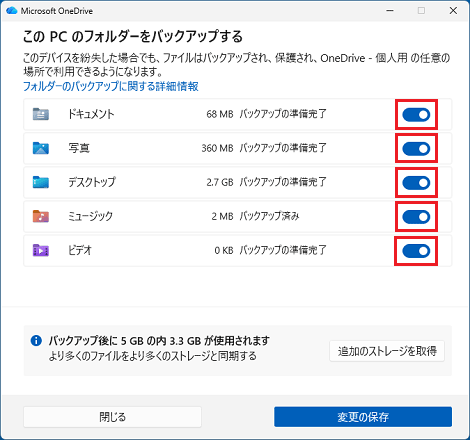Toggle off the ビデオ backup switch
This screenshot has height=440, width=470.
(416, 251)
